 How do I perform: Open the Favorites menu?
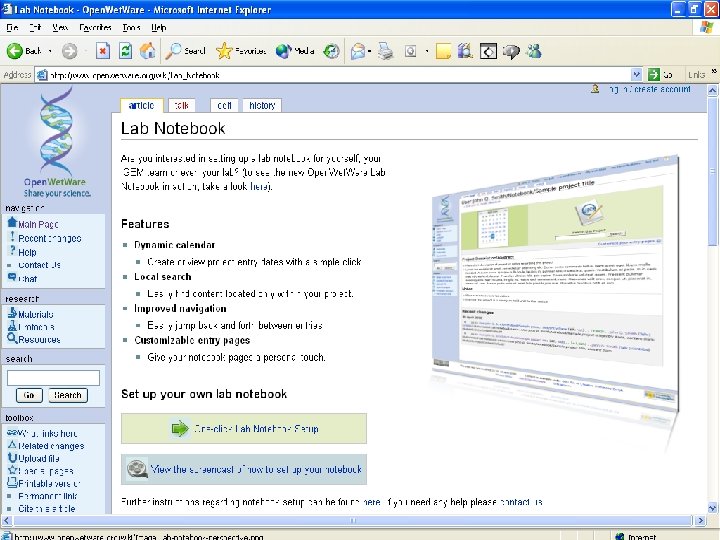click(95, 28)
